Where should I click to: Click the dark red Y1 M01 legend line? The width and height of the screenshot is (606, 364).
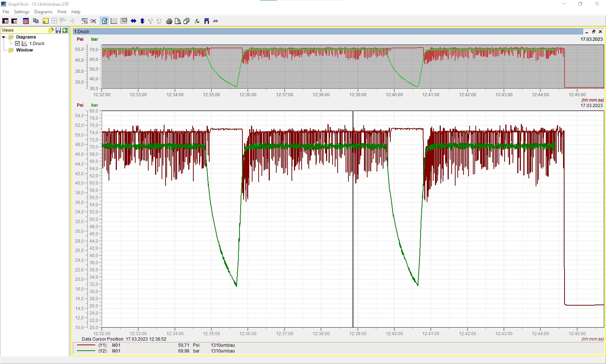point(86,345)
